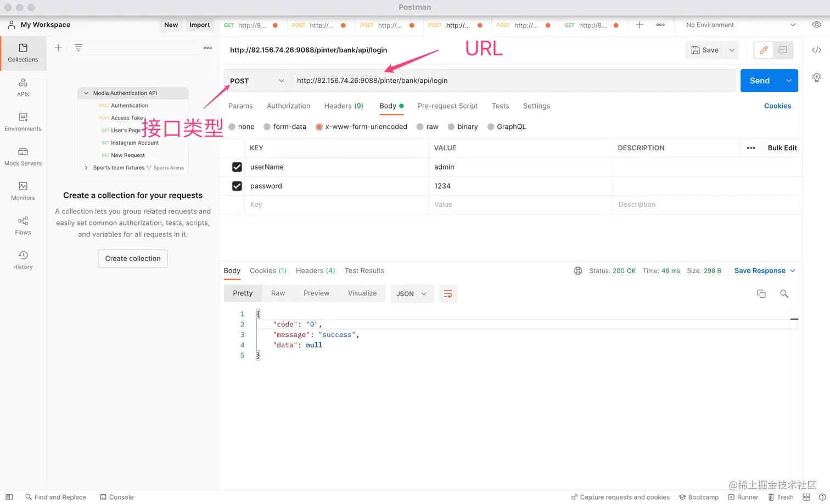Switch to the Pre-request Script tab
Image resolution: width=830 pixels, height=504 pixels.
click(x=447, y=106)
